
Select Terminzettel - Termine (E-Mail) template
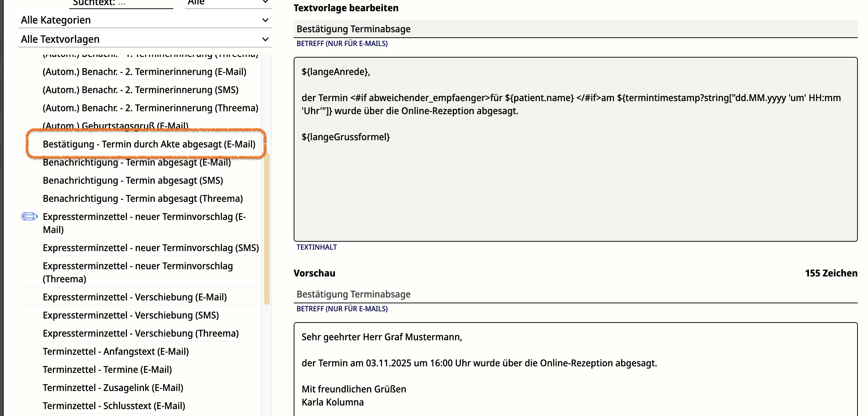pyautogui.click(x=107, y=370)
